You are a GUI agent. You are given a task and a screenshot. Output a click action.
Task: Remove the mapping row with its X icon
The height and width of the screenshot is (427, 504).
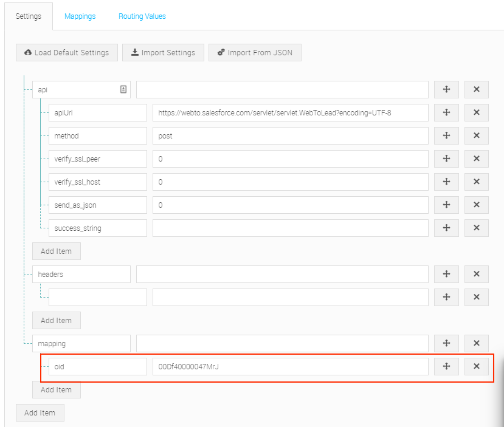click(x=477, y=343)
